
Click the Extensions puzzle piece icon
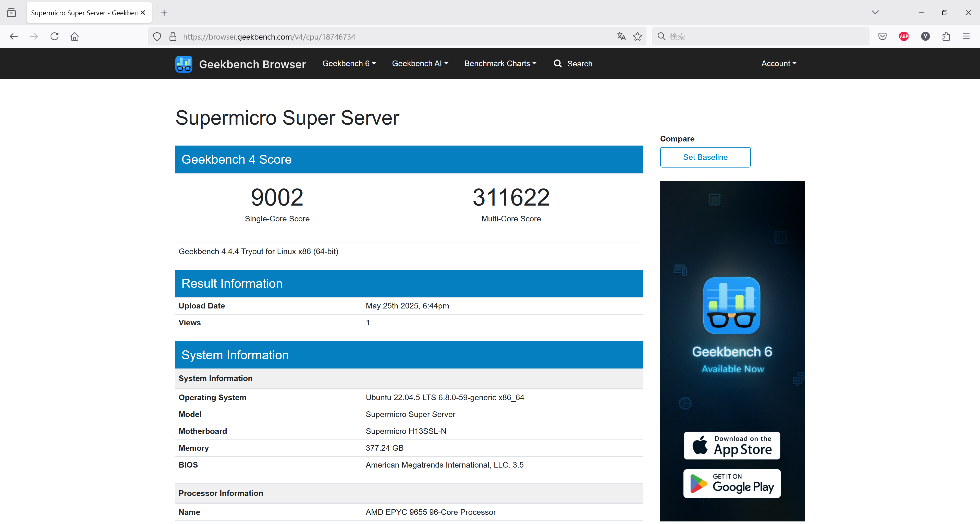(x=946, y=37)
